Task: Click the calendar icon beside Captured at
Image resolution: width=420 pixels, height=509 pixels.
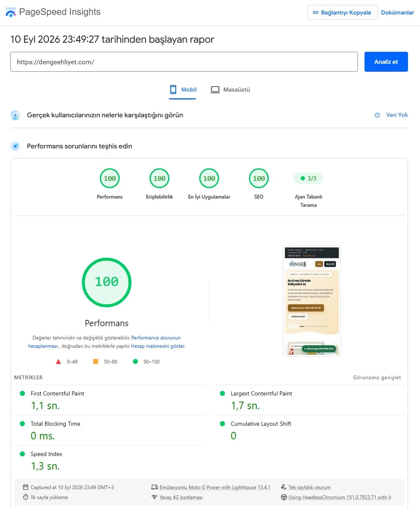Action: (26, 488)
